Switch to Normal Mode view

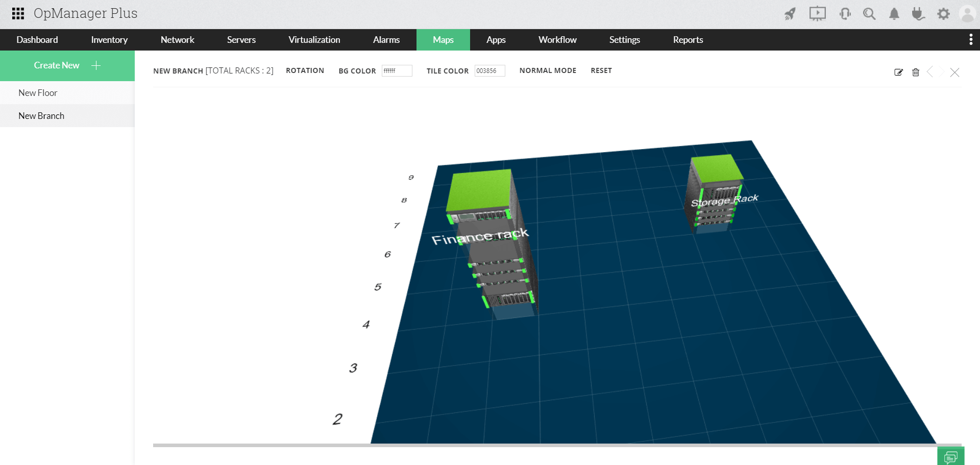point(548,70)
